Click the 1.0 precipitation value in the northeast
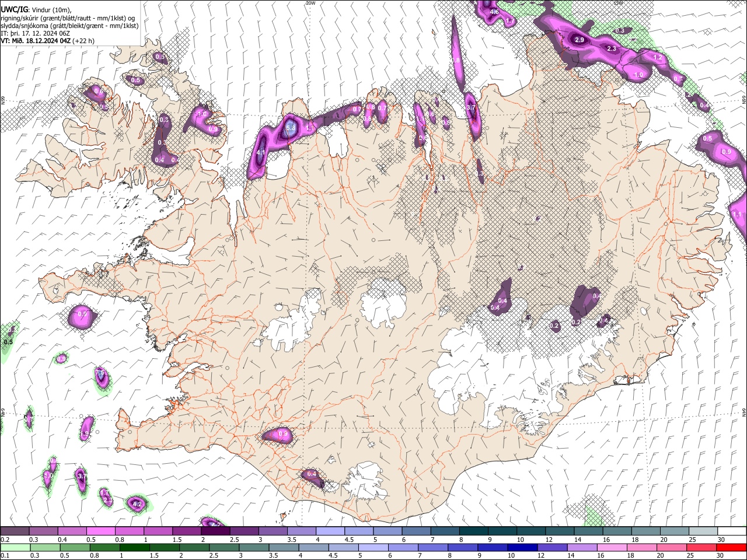 638,75
